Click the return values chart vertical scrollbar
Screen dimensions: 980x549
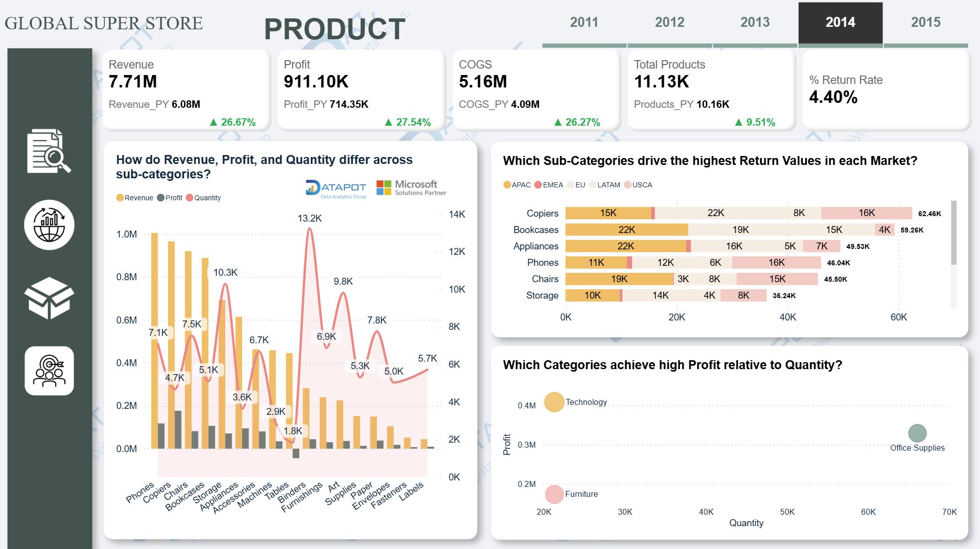click(x=954, y=233)
